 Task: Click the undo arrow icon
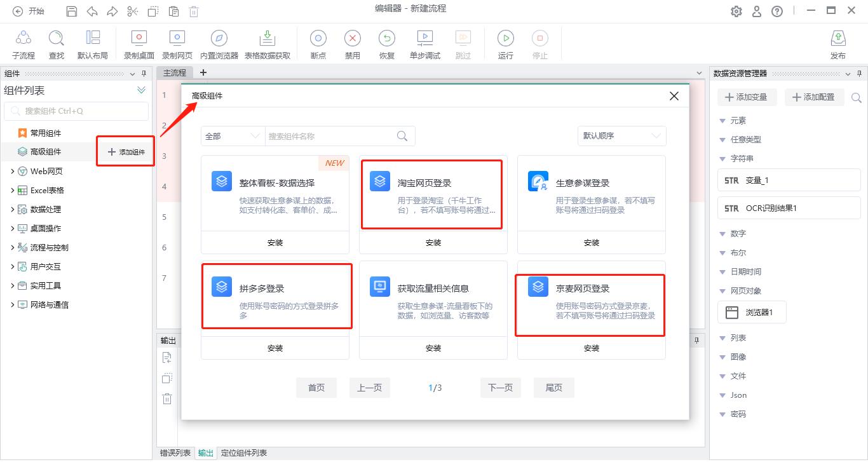(92, 11)
